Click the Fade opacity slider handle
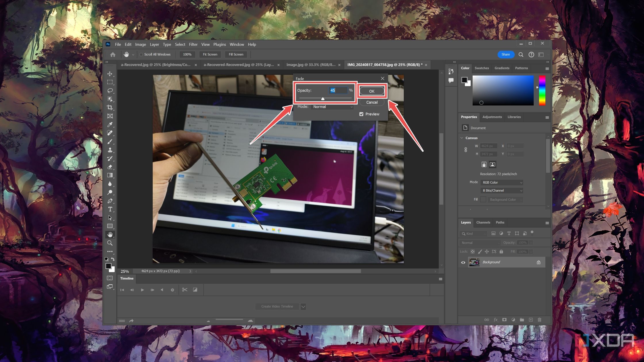The width and height of the screenshot is (644, 362). (323, 99)
